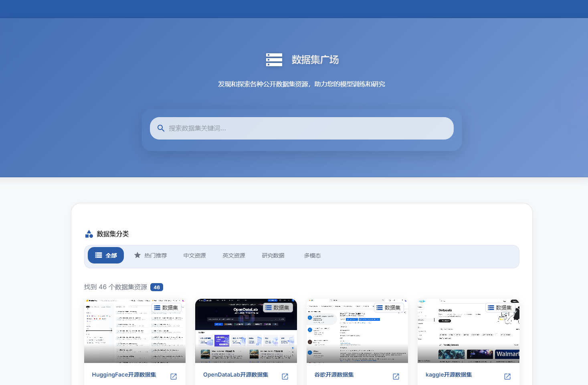Click external link icon for HuggingFace开源数据集
The height and width of the screenshot is (385, 588).
click(x=174, y=376)
